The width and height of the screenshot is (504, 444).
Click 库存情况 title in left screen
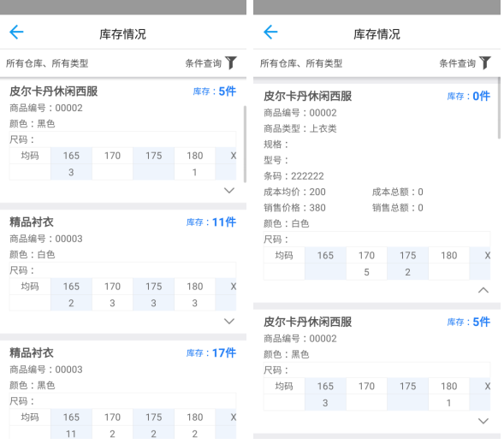coord(122,34)
